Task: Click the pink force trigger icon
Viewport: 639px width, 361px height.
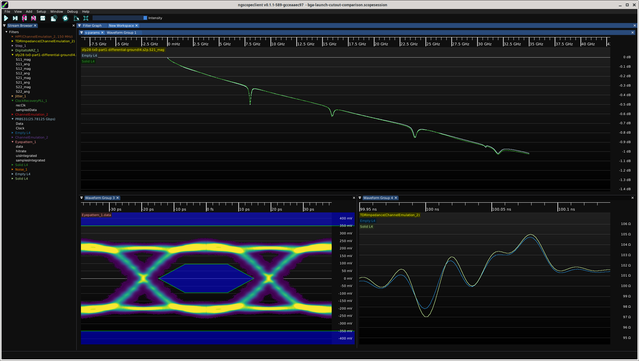Action: 24,18
